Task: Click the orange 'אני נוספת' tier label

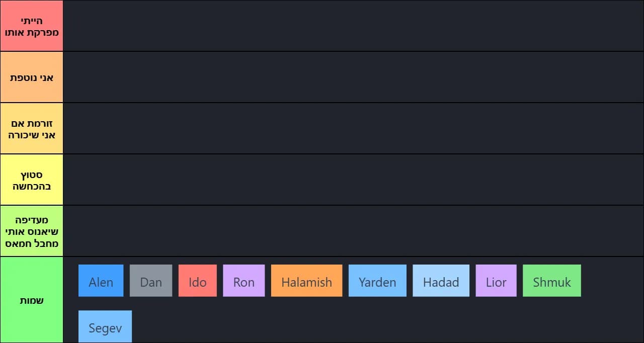Action: [x=32, y=77]
